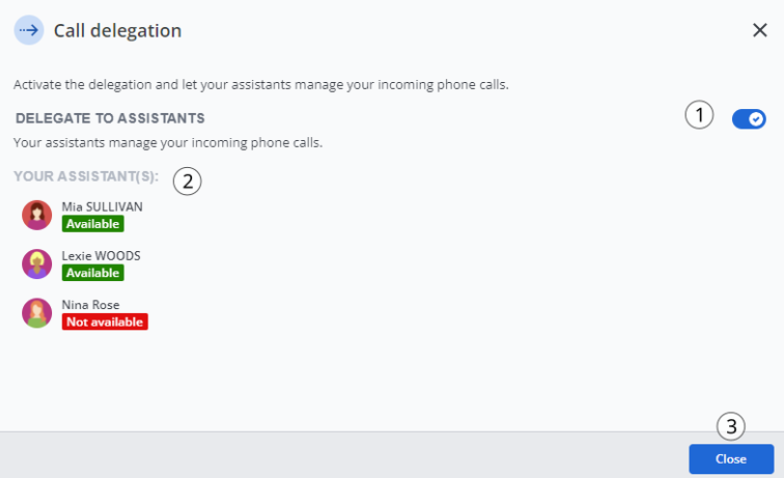Select the Mia SULLIVAN name

coord(102,207)
